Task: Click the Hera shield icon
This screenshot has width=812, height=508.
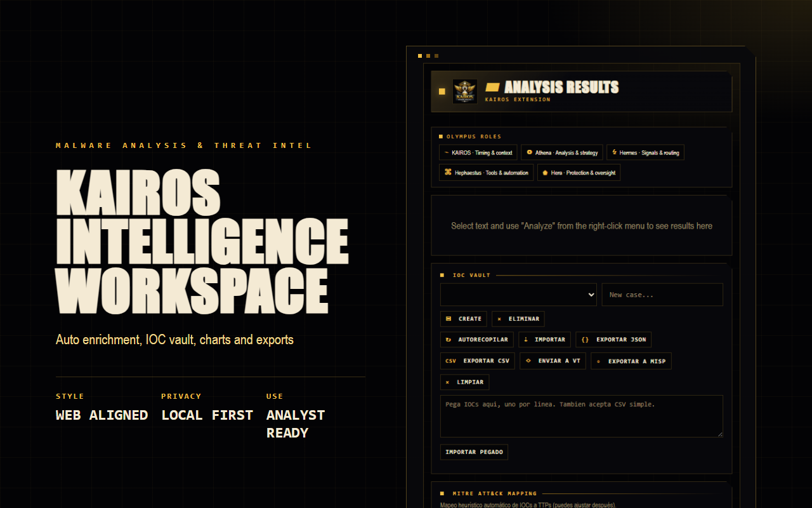Action: click(x=545, y=173)
